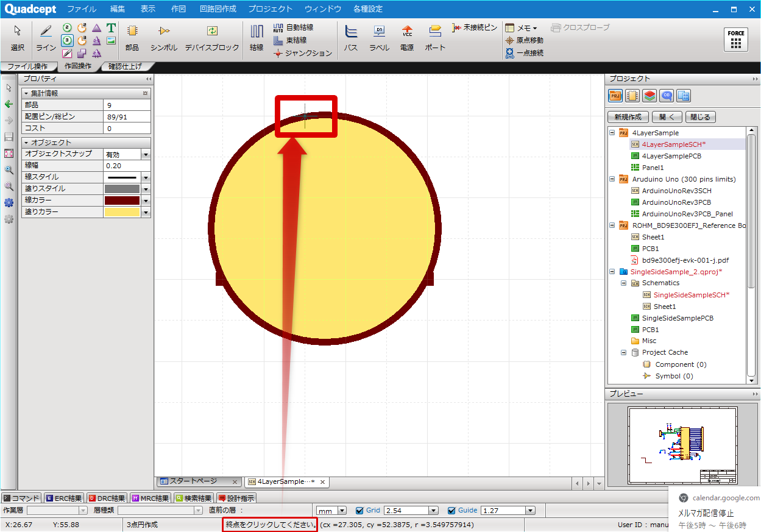The image size is (761, 532).
Task: Choose the バス bus tool
Action: point(350,31)
